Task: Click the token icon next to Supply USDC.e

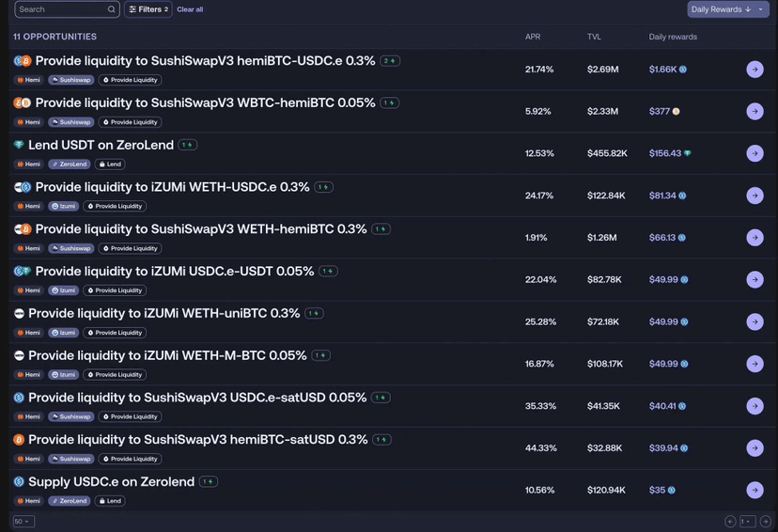Action: (x=19, y=481)
